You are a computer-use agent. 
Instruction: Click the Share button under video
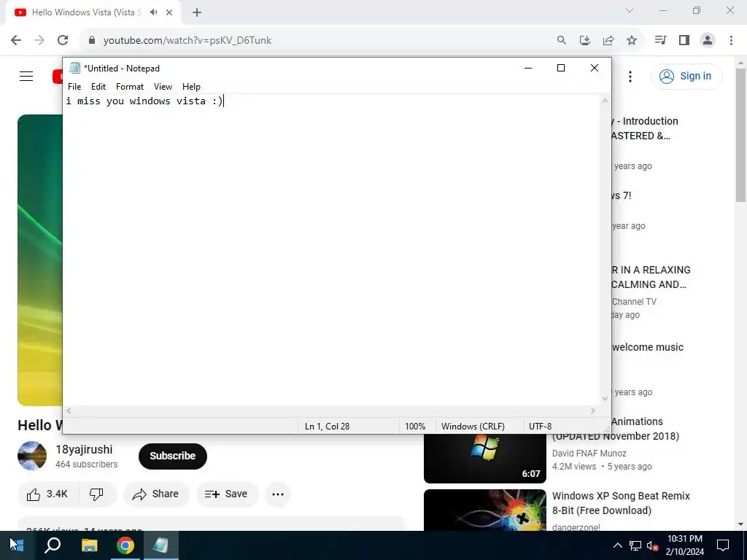tap(156, 494)
